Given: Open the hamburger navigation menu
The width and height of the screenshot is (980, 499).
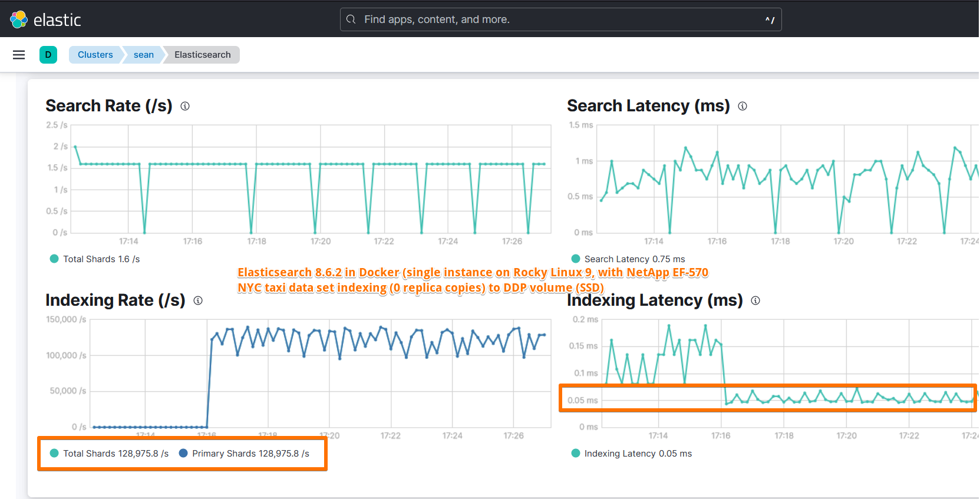Looking at the screenshot, I should click(x=19, y=55).
